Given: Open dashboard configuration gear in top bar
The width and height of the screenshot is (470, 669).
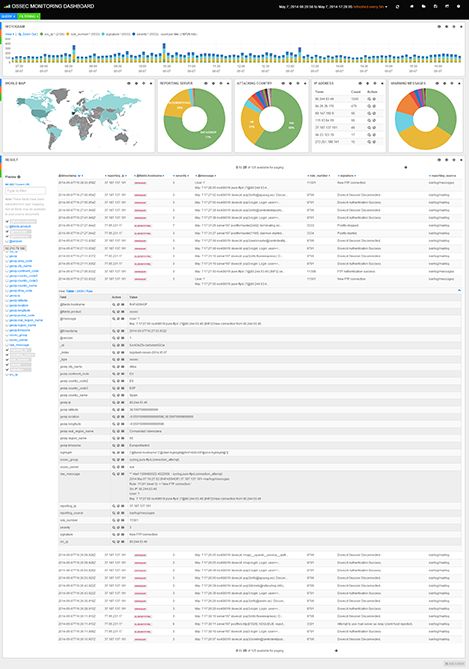Looking at the screenshot, I should point(459,6).
